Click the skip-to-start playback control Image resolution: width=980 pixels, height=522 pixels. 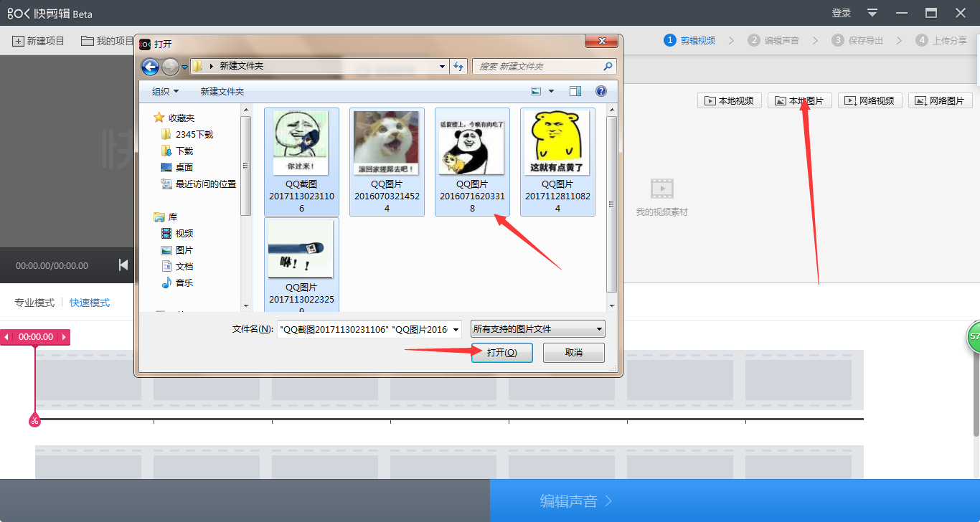(123, 265)
